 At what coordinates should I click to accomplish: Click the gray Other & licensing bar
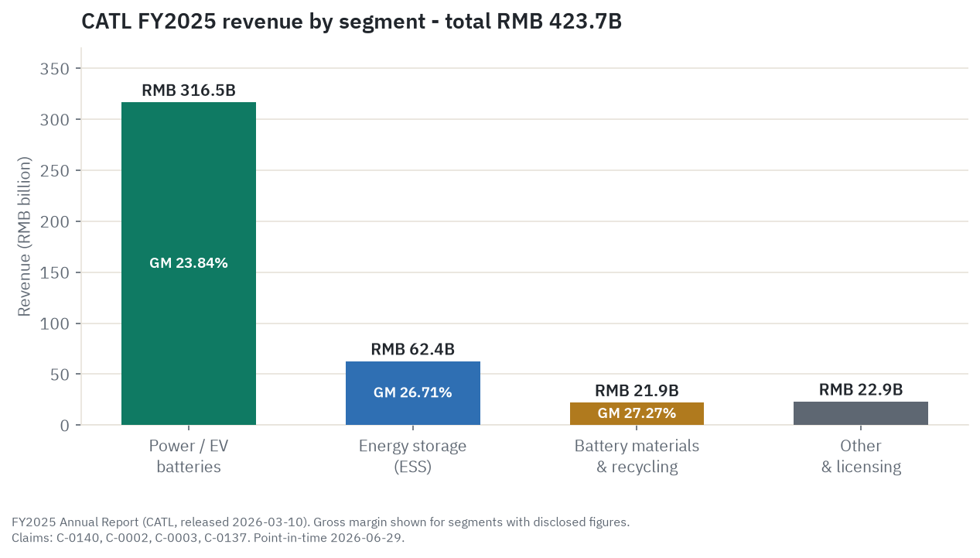(861, 413)
